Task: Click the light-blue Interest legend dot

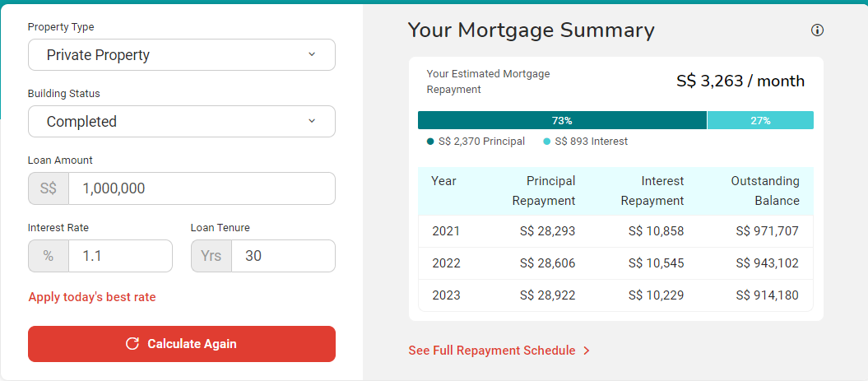Action: click(x=546, y=142)
